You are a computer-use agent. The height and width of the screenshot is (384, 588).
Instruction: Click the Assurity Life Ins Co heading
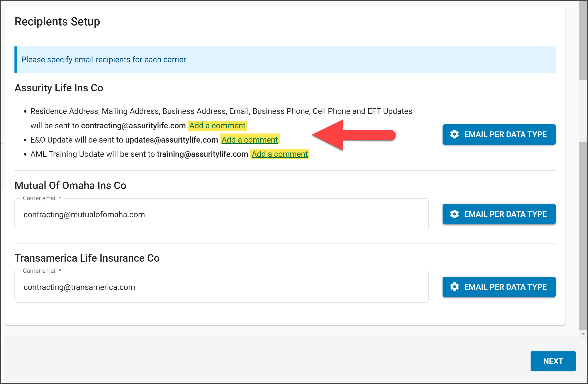pos(59,88)
